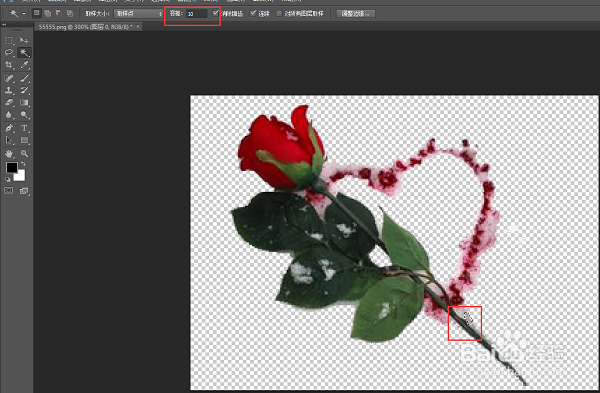
Task: Select the Gradient tool
Action: pyautogui.click(x=24, y=103)
